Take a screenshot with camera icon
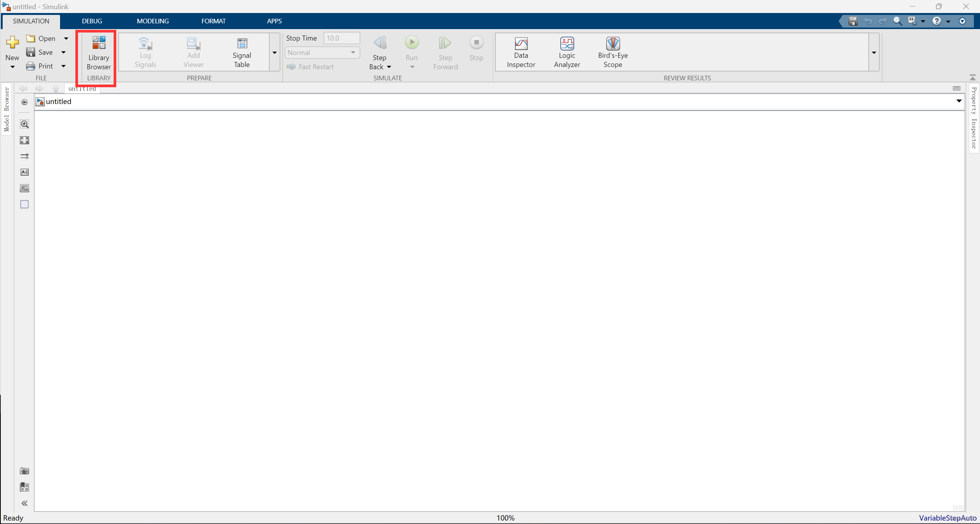 coord(24,471)
